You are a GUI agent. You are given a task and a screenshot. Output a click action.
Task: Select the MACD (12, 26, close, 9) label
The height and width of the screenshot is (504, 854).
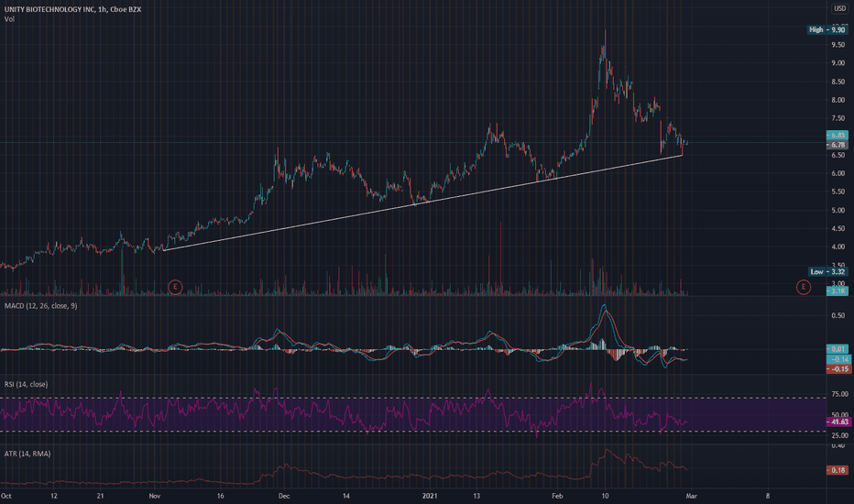pyautogui.click(x=41, y=306)
